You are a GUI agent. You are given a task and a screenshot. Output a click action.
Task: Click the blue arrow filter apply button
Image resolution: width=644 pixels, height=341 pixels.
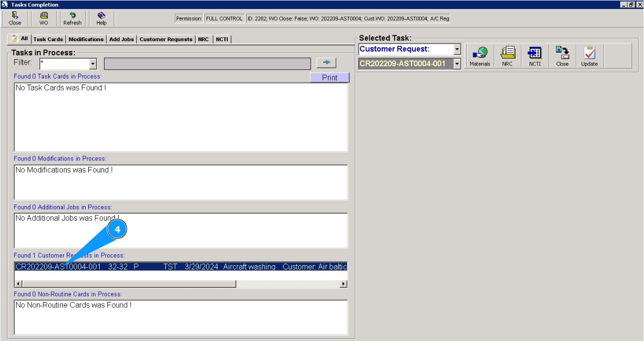(326, 62)
